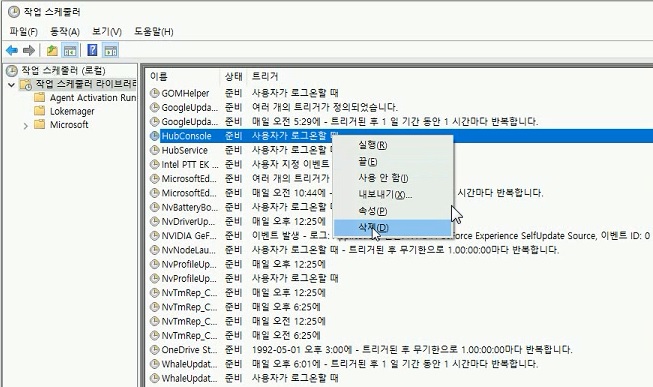Click the Forward arrow toolbar icon

(x=28, y=51)
